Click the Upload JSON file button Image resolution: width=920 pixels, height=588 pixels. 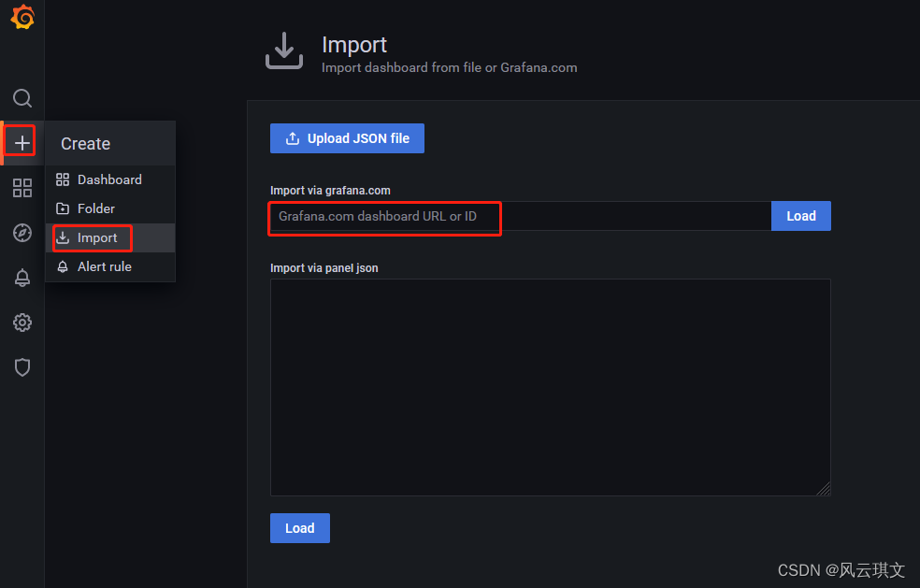coord(347,137)
